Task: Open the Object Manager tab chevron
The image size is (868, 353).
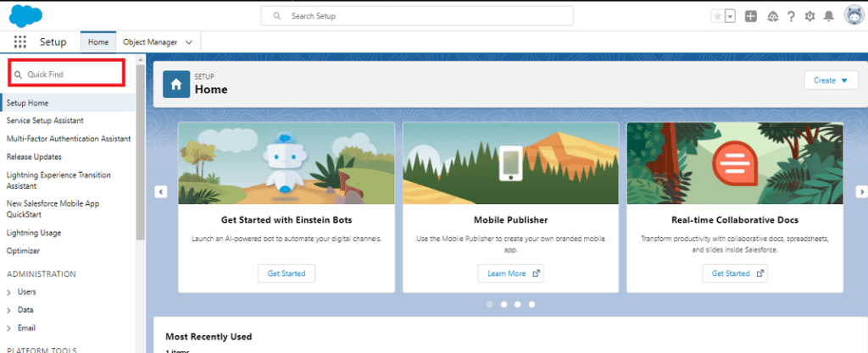Action: 189,42
